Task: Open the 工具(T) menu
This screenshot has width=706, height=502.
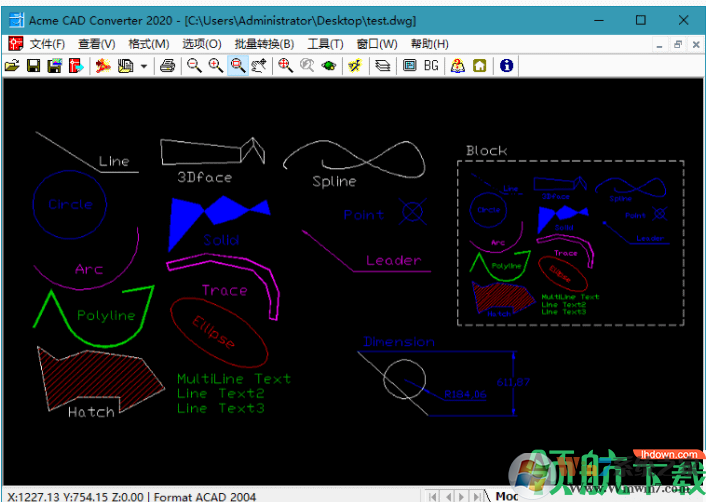Action: (x=325, y=44)
